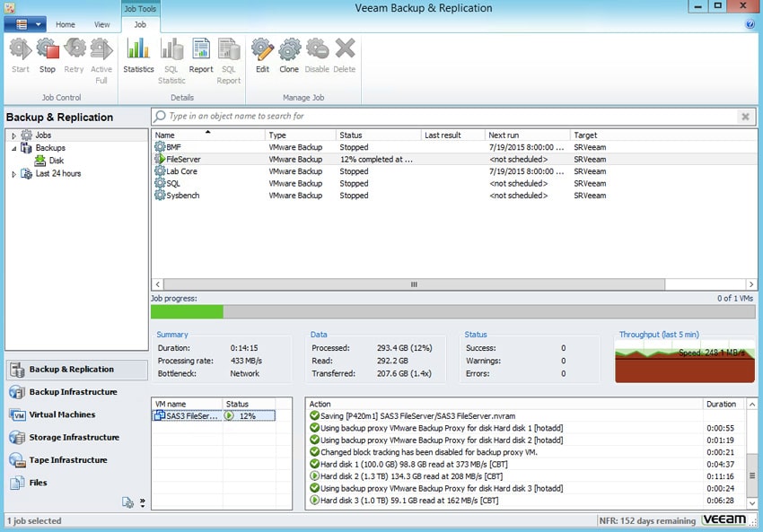Viewport: 763px width, 532px height.
Task: Select Last 24 hours tree item
Action: tap(58, 174)
